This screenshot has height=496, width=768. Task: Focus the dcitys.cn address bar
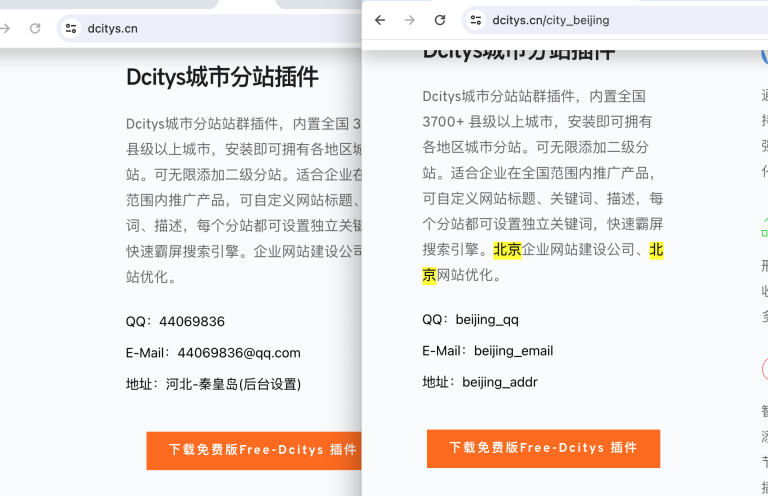tap(200, 28)
